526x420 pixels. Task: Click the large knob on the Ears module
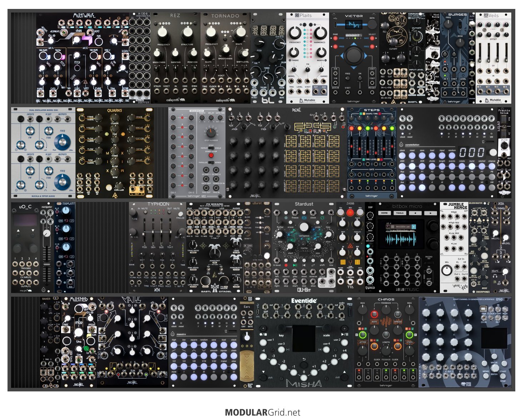[x=247, y=338]
